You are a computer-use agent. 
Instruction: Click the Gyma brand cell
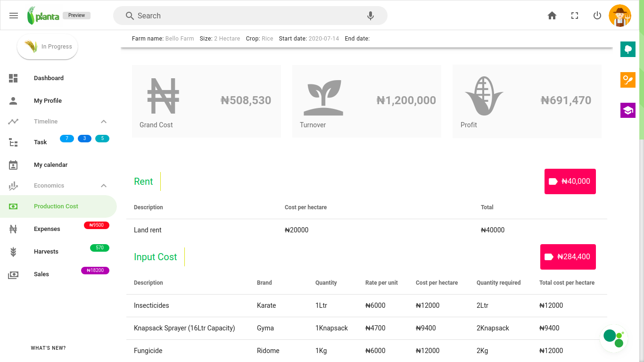click(265, 328)
